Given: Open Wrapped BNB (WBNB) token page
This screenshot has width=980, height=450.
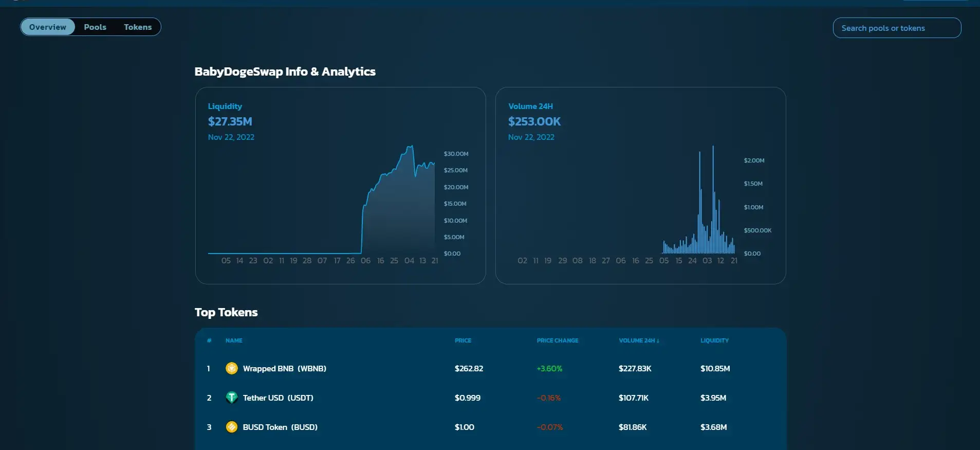Looking at the screenshot, I should pos(284,369).
